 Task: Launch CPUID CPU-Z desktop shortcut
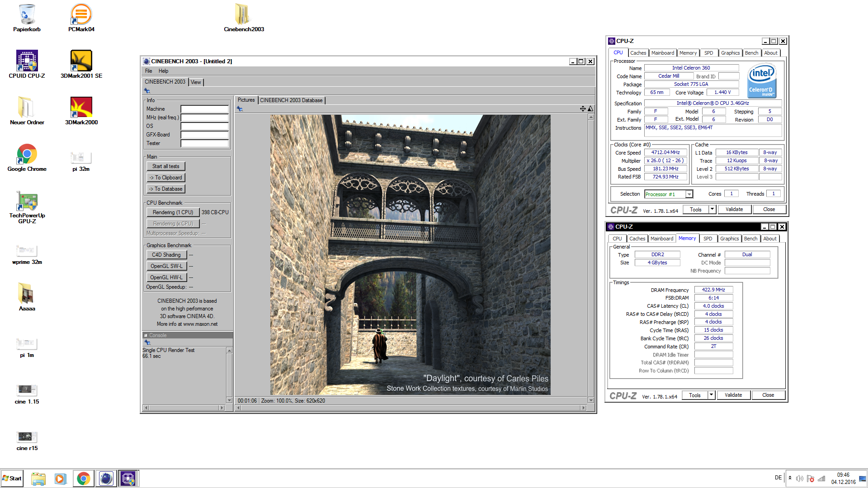tap(27, 64)
